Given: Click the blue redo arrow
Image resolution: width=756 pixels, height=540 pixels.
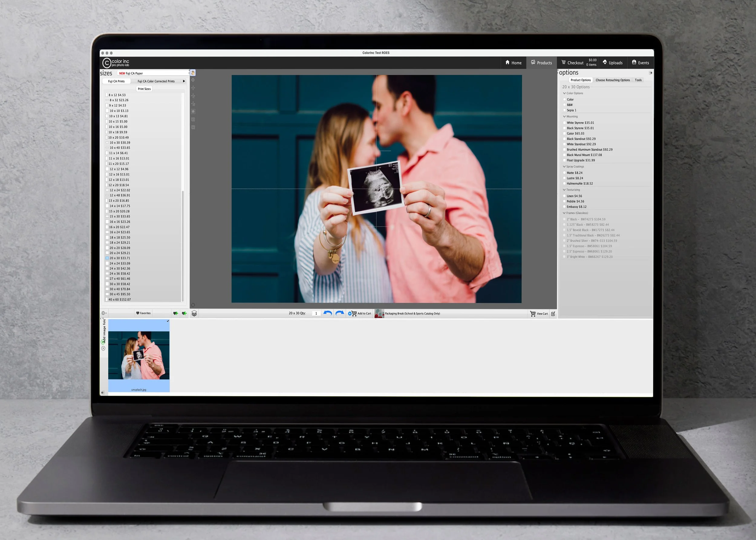Looking at the screenshot, I should [340, 313].
